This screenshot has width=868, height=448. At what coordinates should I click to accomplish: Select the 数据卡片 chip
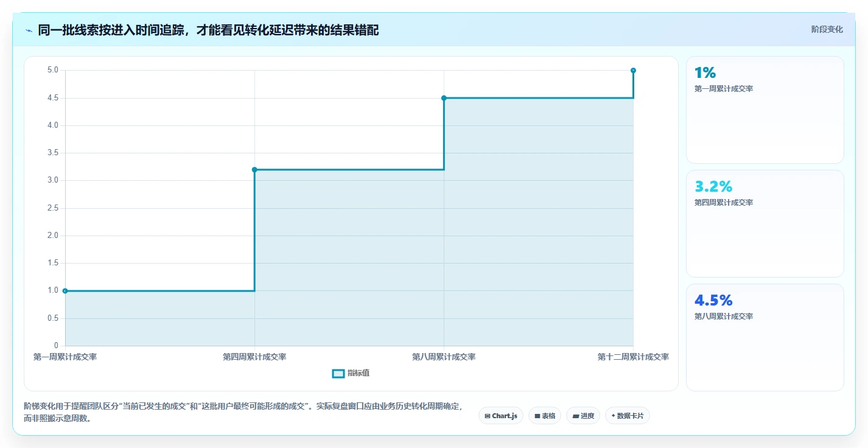tap(628, 416)
